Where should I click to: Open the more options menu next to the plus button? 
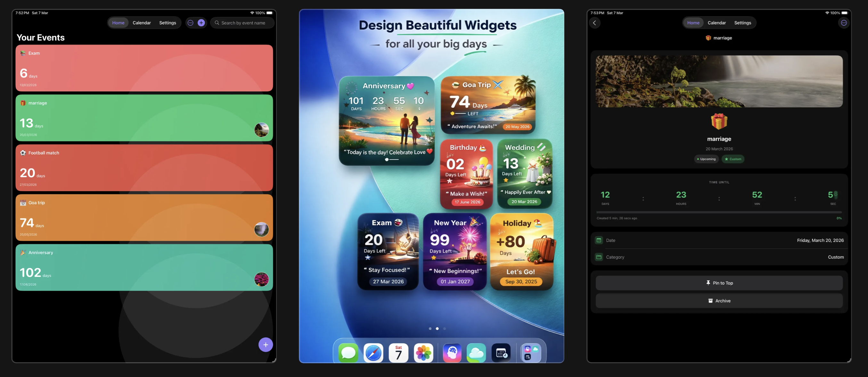pyautogui.click(x=190, y=22)
